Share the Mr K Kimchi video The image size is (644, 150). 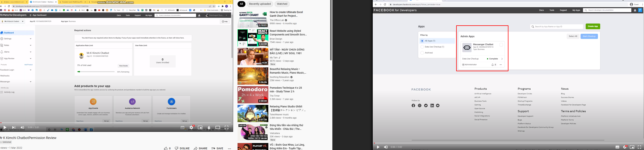pyautogui.click(x=200, y=148)
